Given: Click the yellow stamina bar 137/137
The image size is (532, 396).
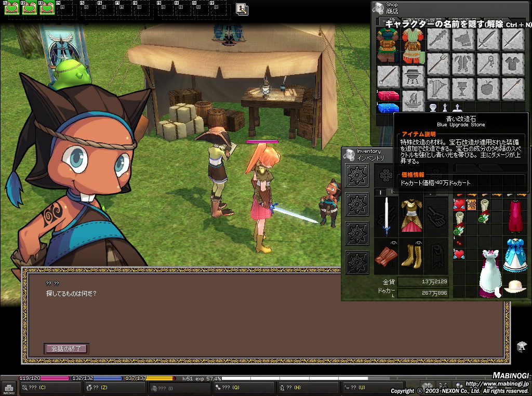Looking at the screenshot, I should click(150, 378).
